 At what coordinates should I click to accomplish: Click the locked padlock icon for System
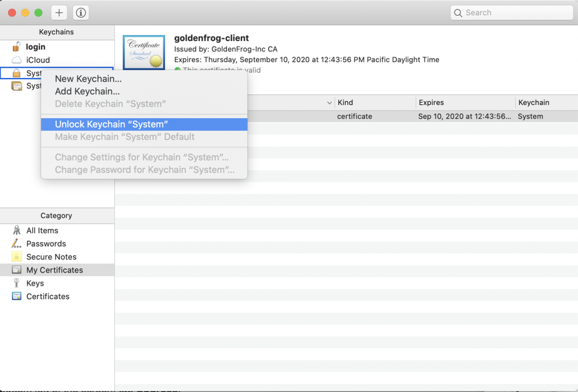pos(16,73)
